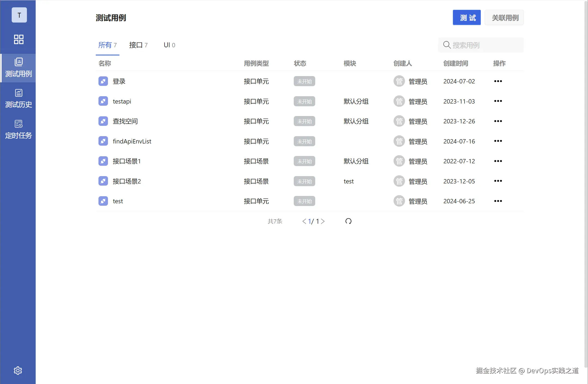Screen dimensions: 588x384
Task: Click the T project avatar icon
Action: pyautogui.click(x=19, y=15)
